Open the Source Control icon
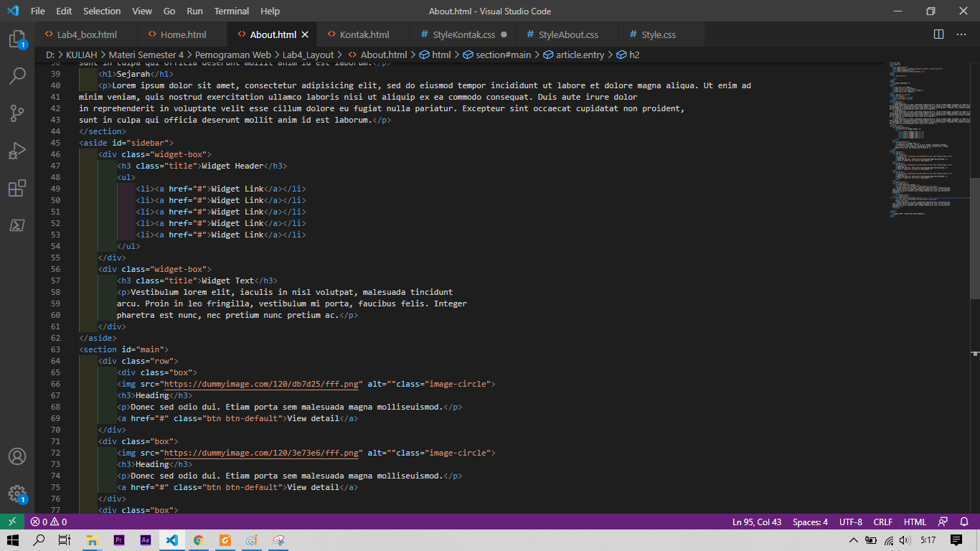 click(x=17, y=113)
